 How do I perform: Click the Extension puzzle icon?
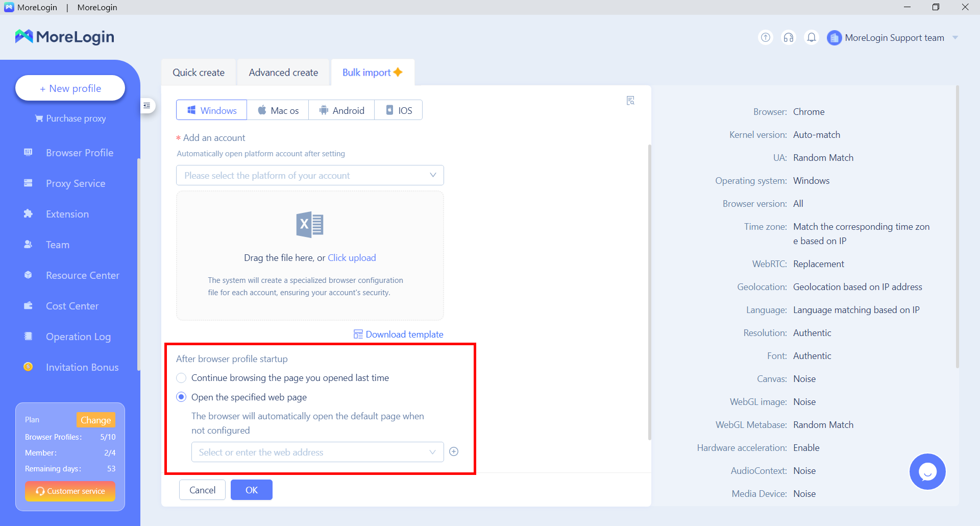click(28, 213)
